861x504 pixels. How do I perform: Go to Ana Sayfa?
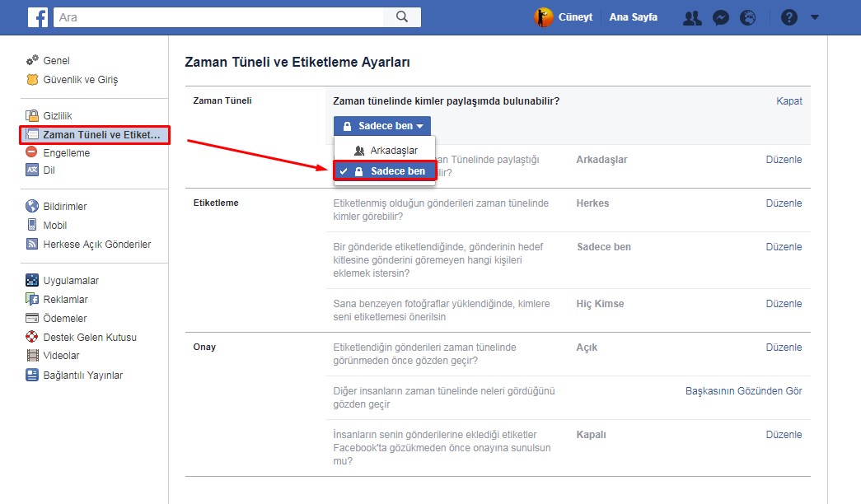pos(633,17)
